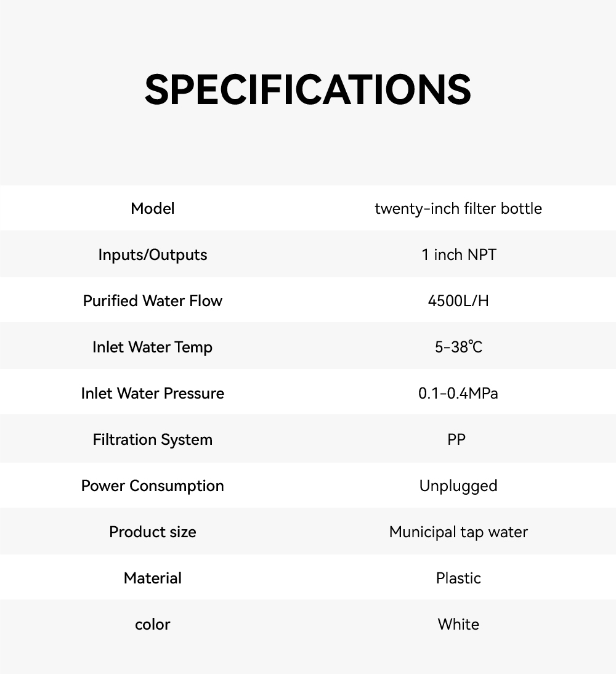Image resolution: width=616 pixels, height=674 pixels.
Task: Select the 4500L/H flow value
Action: click(x=458, y=301)
